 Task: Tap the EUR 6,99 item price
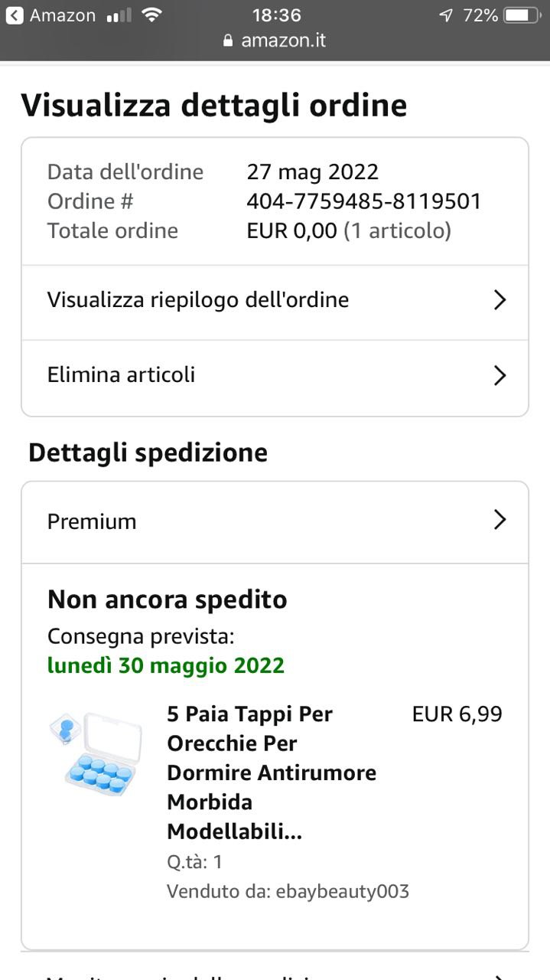point(457,714)
